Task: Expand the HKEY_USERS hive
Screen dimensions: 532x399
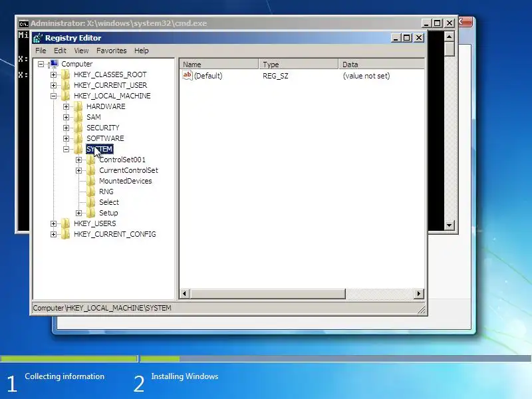Action: point(53,223)
